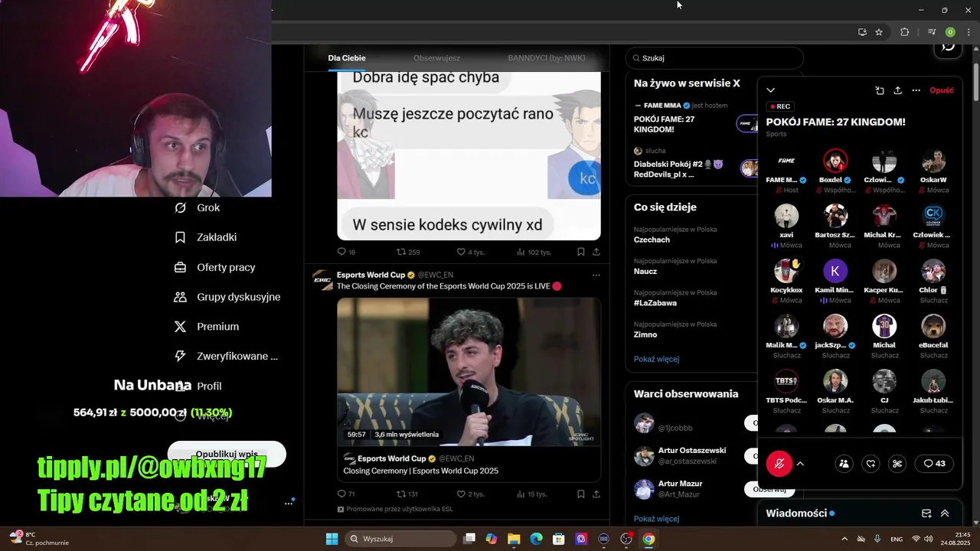Repost the kodeks cywilny post

tap(408, 252)
